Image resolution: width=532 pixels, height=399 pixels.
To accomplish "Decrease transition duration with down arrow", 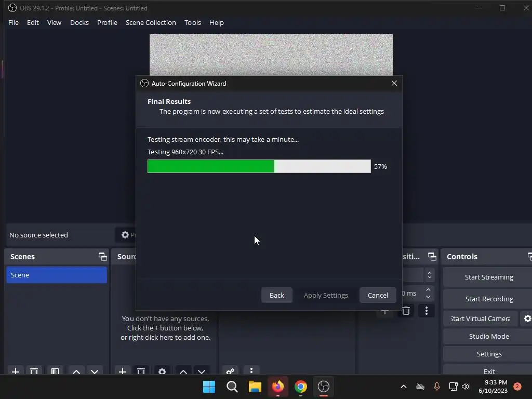I will click(x=428, y=297).
